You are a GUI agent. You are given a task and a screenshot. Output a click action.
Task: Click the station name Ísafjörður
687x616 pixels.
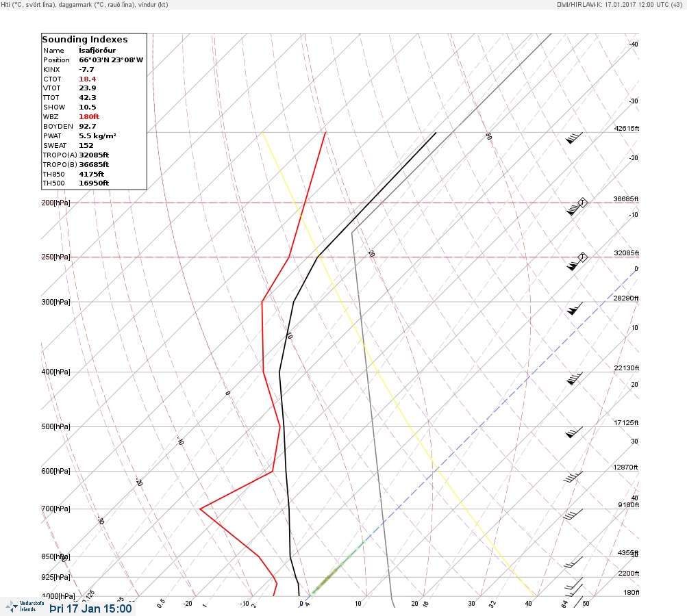pyautogui.click(x=97, y=51)
